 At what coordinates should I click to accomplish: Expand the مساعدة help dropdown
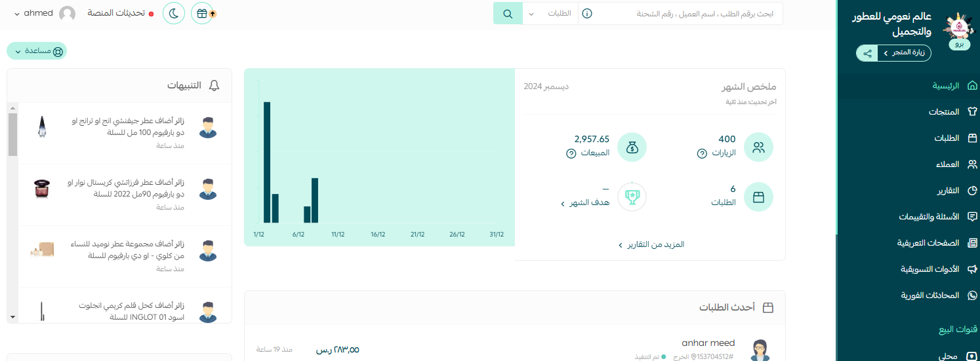(x=37, y=51)
